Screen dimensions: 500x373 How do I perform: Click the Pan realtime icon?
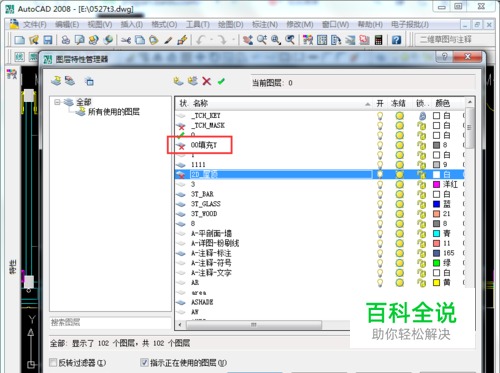pos(248,40)
